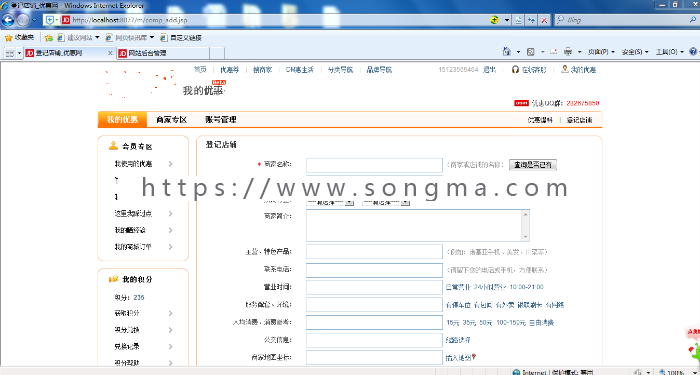This screenshot has width=700, height=375.
Task: Click the Print printer icon
Action: pyautogui.click(x=568, y=52)
